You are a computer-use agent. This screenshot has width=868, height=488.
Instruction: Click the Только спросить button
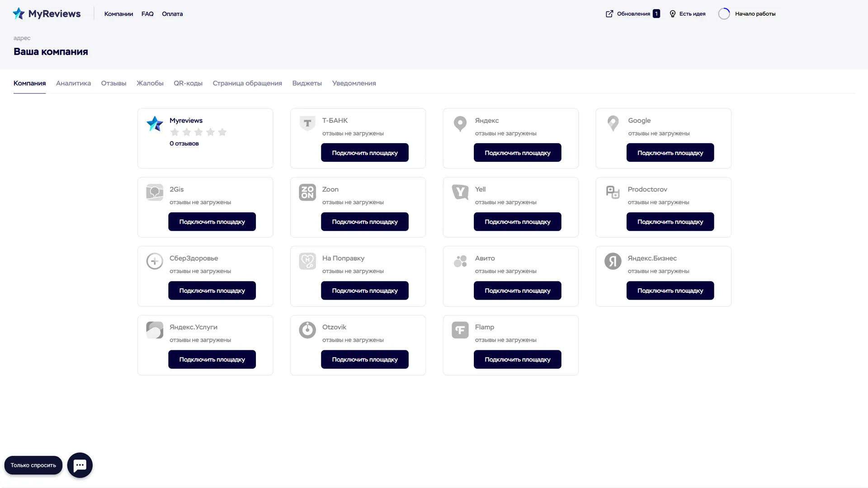coord(33,465)
